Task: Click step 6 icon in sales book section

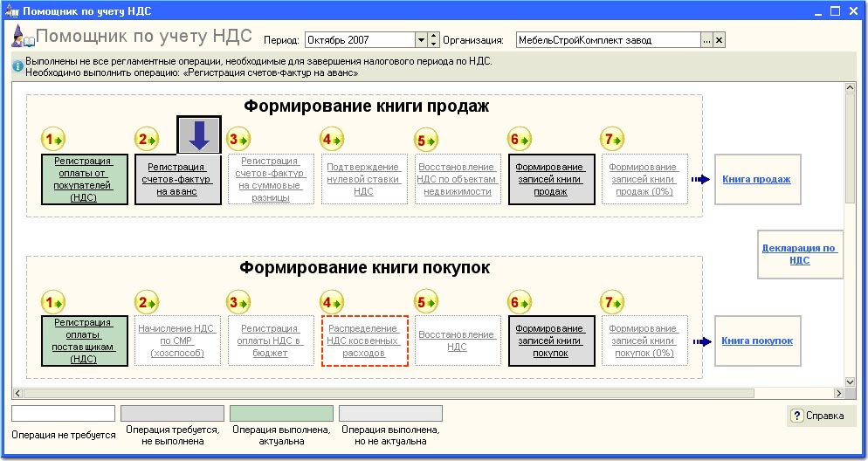Action: [520, 140]
